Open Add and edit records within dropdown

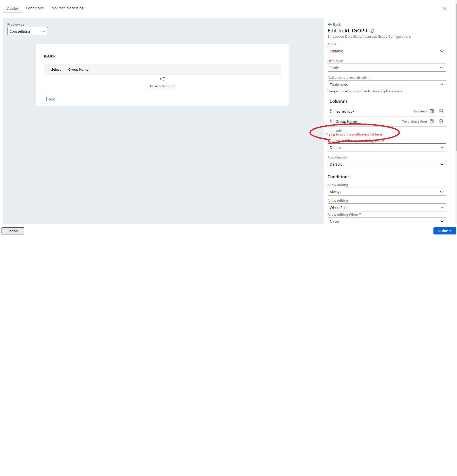(x=387, y=84)
